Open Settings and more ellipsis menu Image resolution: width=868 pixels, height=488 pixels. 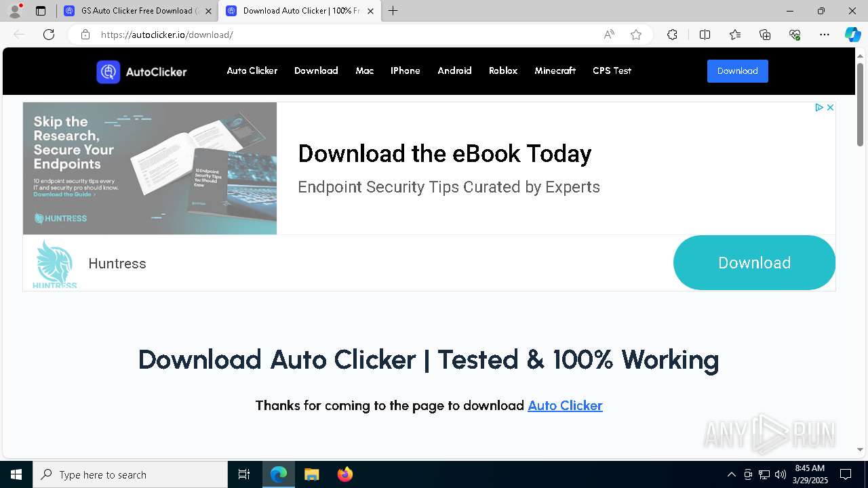point(825,35)
